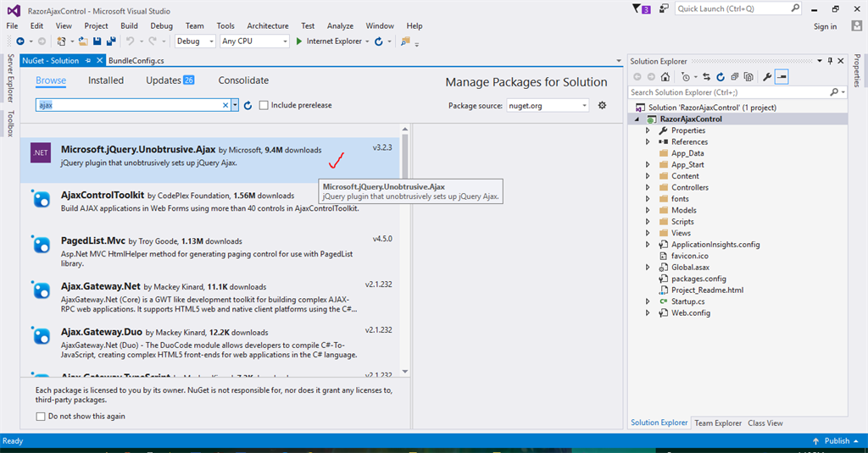Screen dimensions: 868x453
Task: Refresh the NuGet package search results
Action: pyautogui.click(x=248, y=105)
